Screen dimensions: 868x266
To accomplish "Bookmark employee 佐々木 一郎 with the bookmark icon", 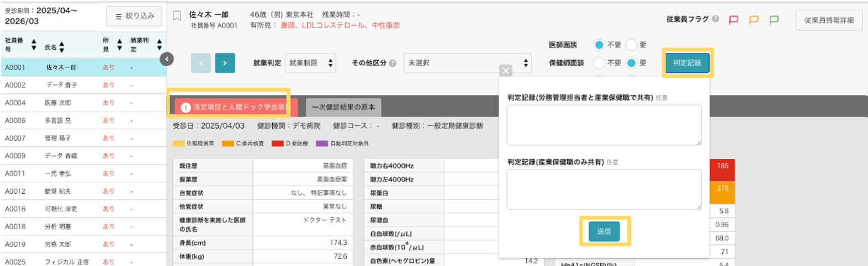I will pyautogui.click(x=177, y=15).
